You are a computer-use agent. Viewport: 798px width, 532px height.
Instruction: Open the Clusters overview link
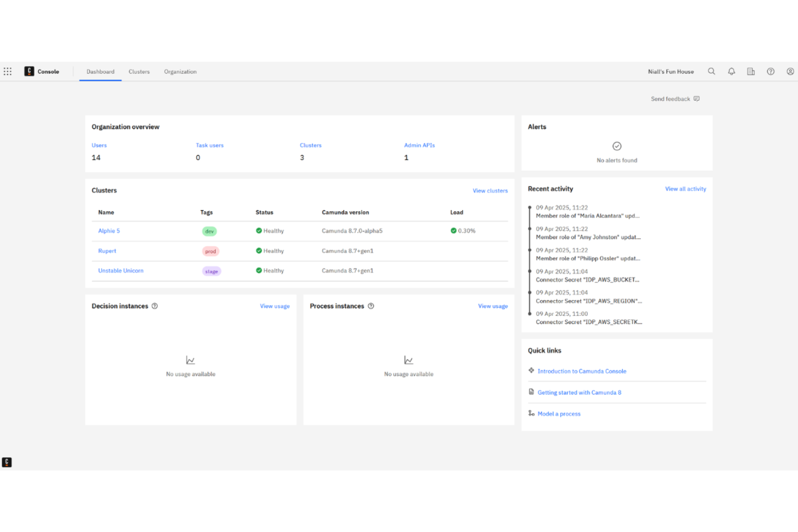click(311, 146)
